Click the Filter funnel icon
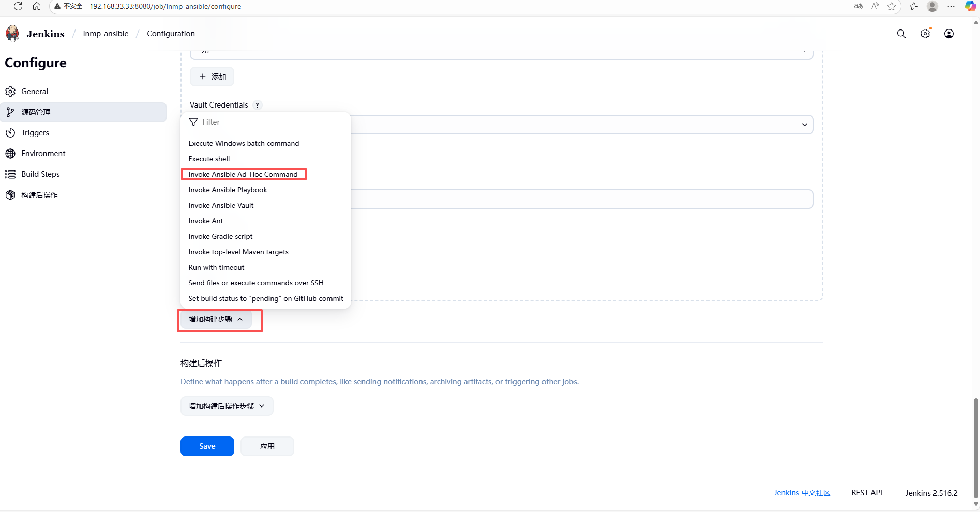The image size is (980, 512). pyautogui.click(x=193, y=122)
